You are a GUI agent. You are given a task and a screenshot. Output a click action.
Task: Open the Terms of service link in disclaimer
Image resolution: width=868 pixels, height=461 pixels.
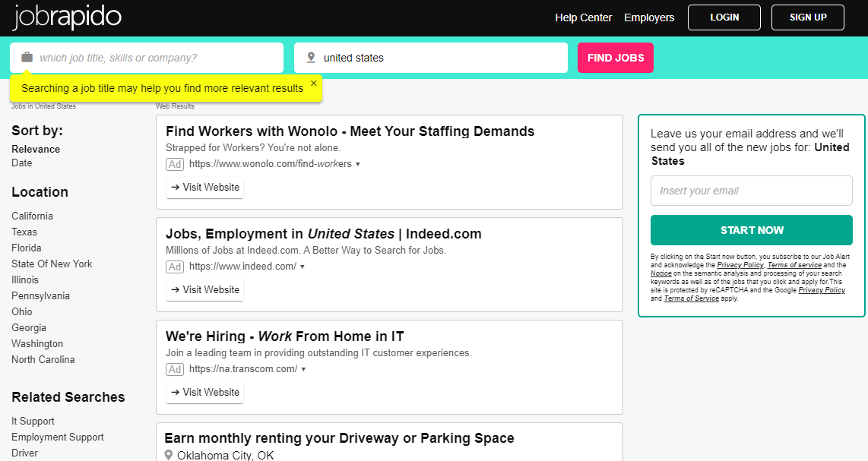[x=794, y=265]
